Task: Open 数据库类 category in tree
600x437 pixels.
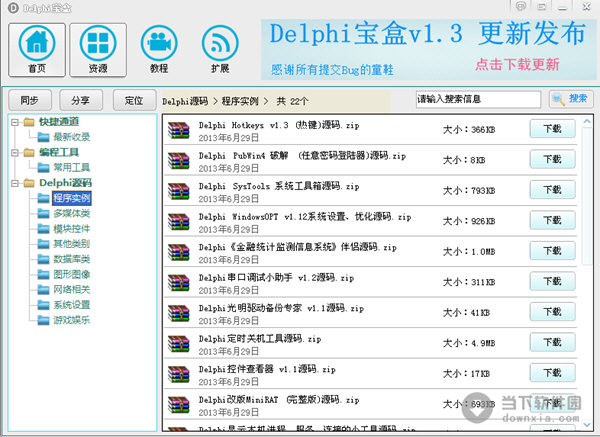Action: [72, 259]
